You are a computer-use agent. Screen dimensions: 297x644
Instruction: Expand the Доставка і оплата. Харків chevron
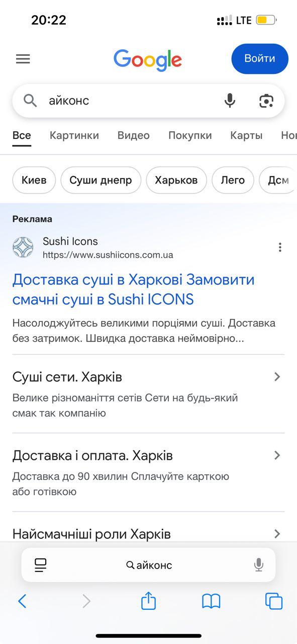click(x=277, y=455)
